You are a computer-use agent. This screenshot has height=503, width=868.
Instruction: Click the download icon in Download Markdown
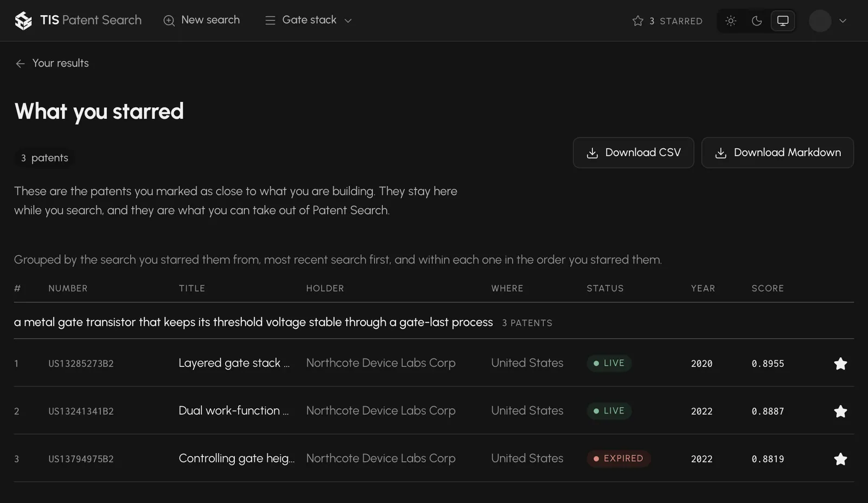click(x=721, y=153)
